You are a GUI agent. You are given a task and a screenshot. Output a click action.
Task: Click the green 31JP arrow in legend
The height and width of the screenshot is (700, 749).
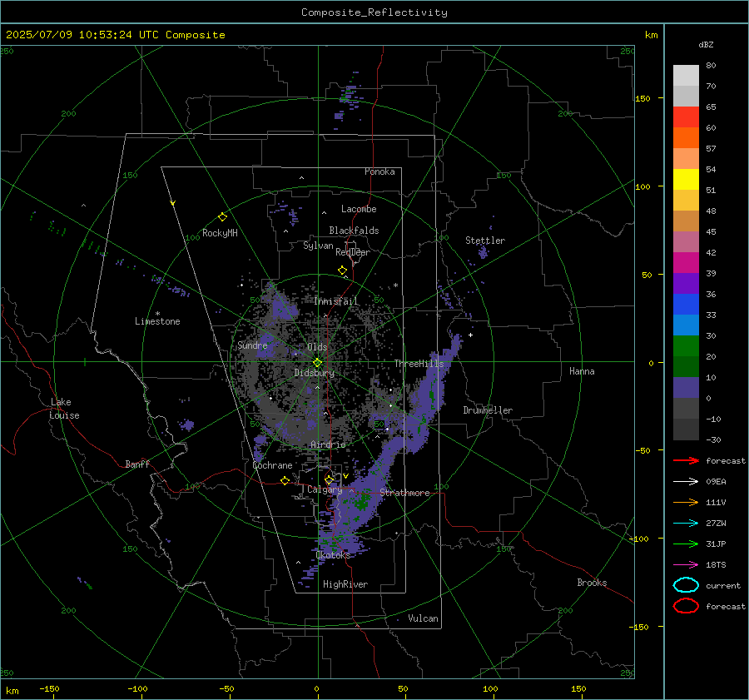point(686,544)
